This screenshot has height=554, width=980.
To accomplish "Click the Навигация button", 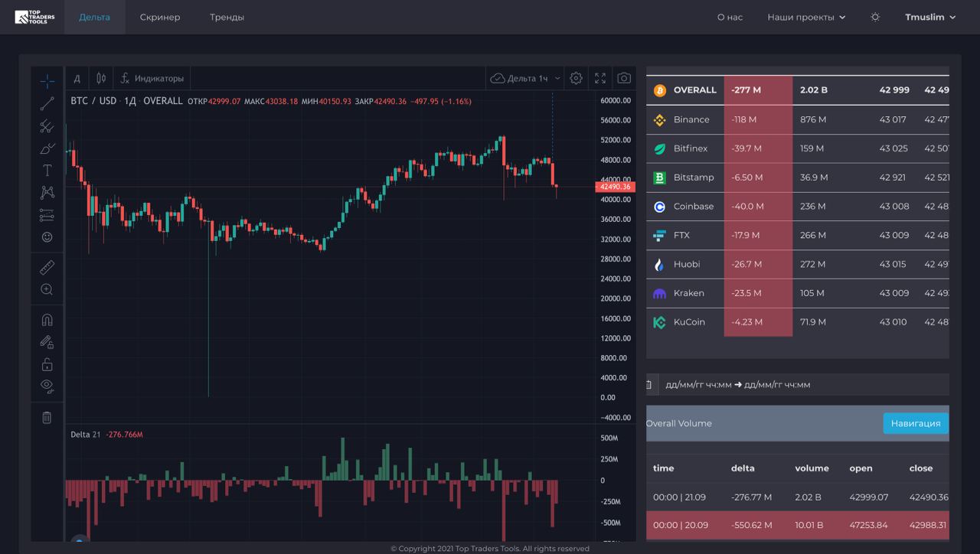I will pos(915,423).
